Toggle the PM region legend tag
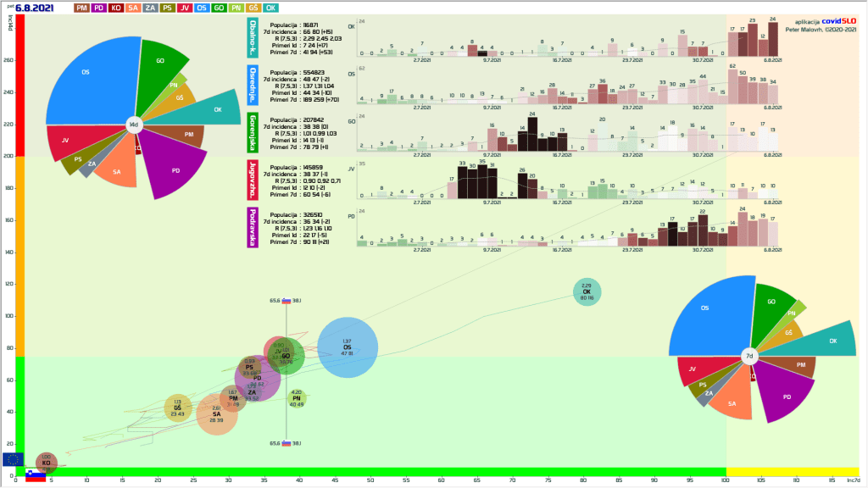Screen dimensions: 868x488 (x=81, y=8)
